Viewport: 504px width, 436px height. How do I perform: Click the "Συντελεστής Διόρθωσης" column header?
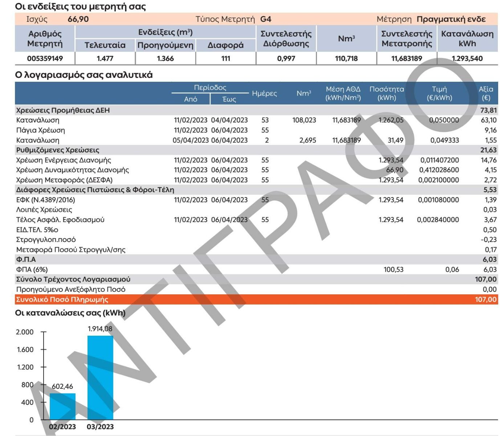click(286, 39)
